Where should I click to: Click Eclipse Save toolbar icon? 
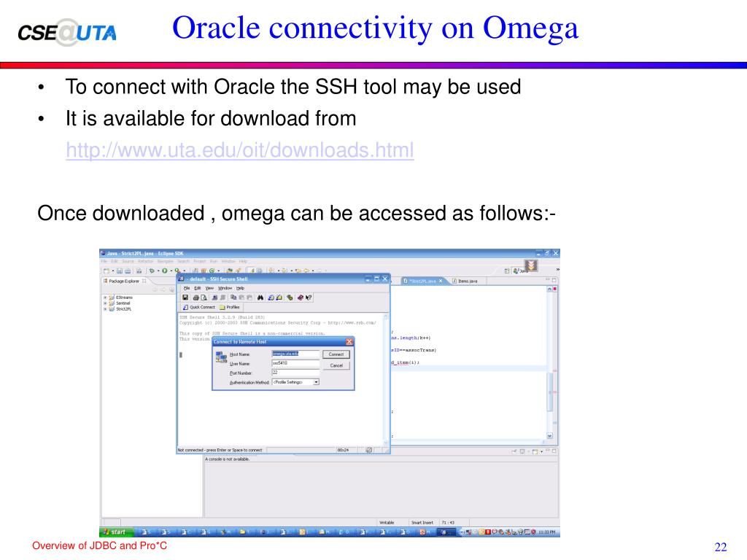tap(120, 271)
